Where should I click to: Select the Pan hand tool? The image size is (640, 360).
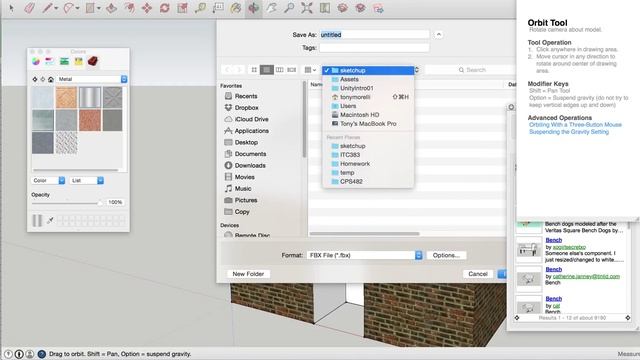271,8
